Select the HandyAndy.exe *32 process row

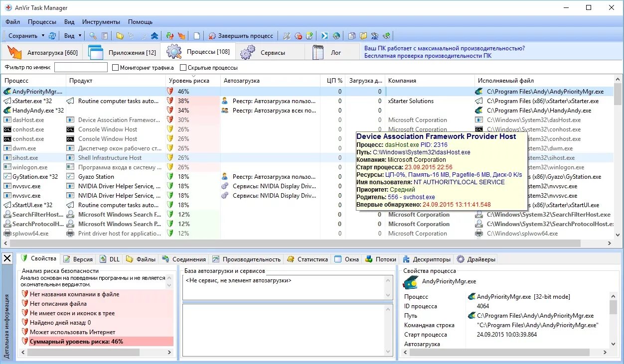click(308, 111)
